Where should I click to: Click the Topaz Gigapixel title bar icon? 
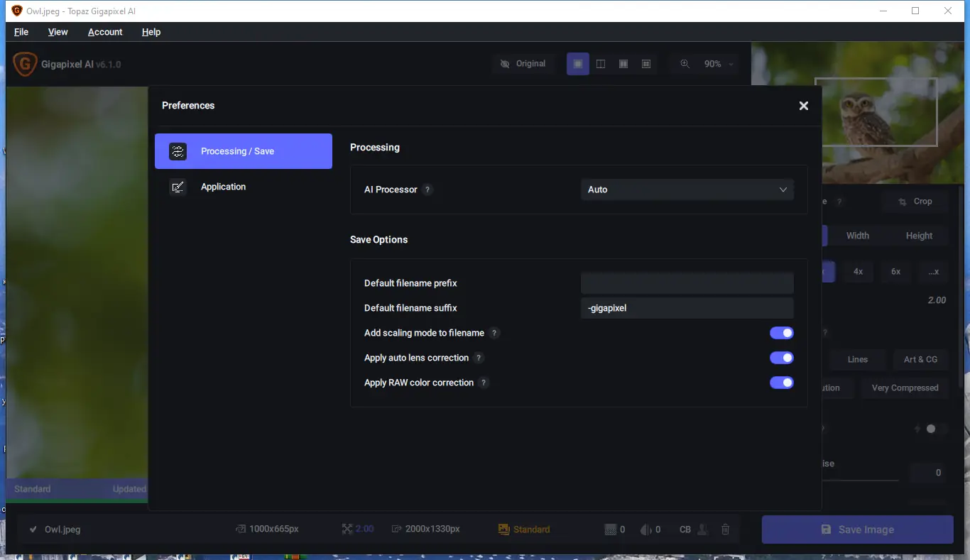[17, 11]
